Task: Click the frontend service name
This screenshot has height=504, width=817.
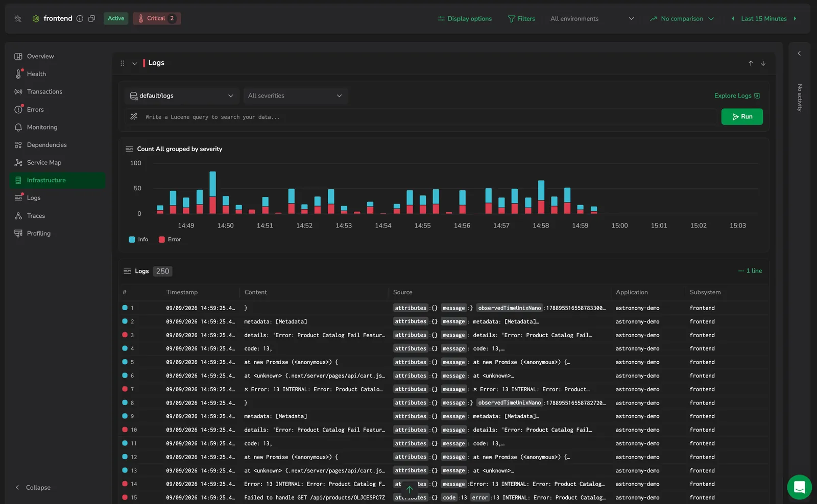Action: [x=58, y=18]
